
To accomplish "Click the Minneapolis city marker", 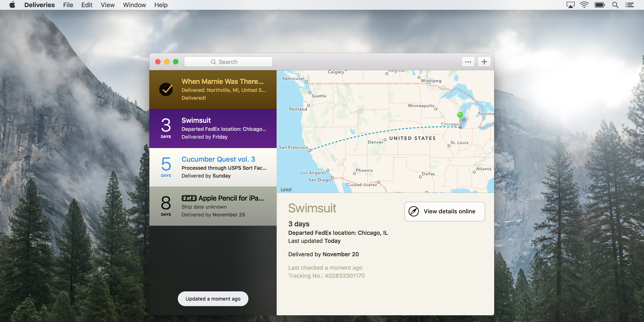I will pyautogui.click(x=436, y=109).
